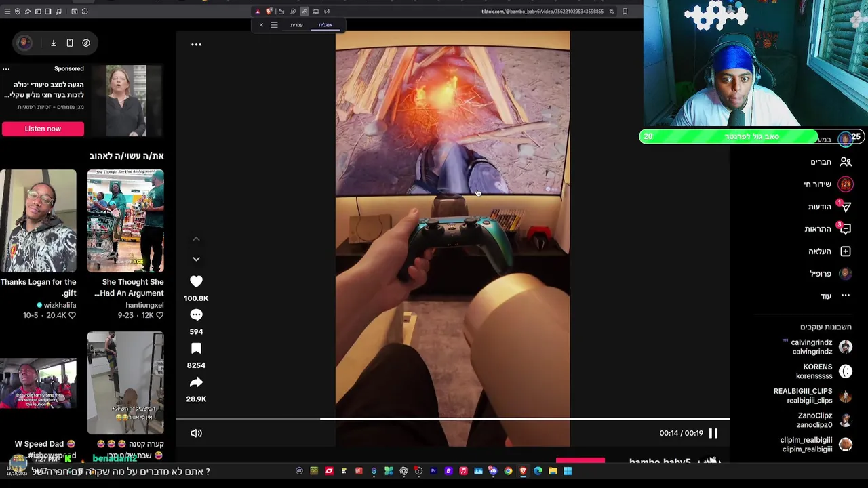Open העלאה upload sidebar item
868x488 pixels.
830,251
